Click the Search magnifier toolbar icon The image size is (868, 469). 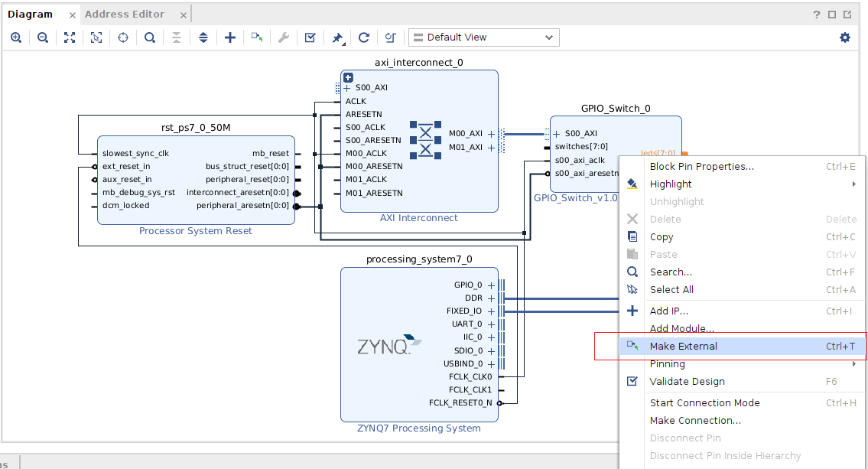pyautogui.click(x=150, y=37)
